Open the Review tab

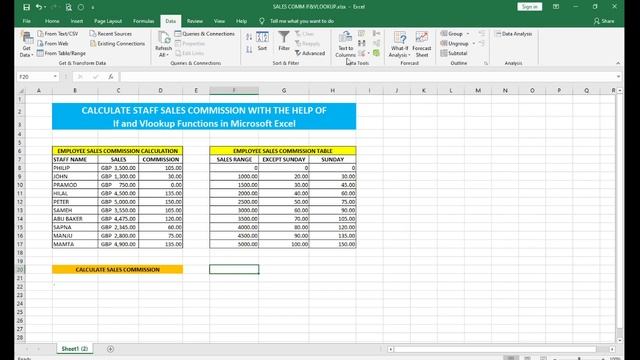(195, 21)
